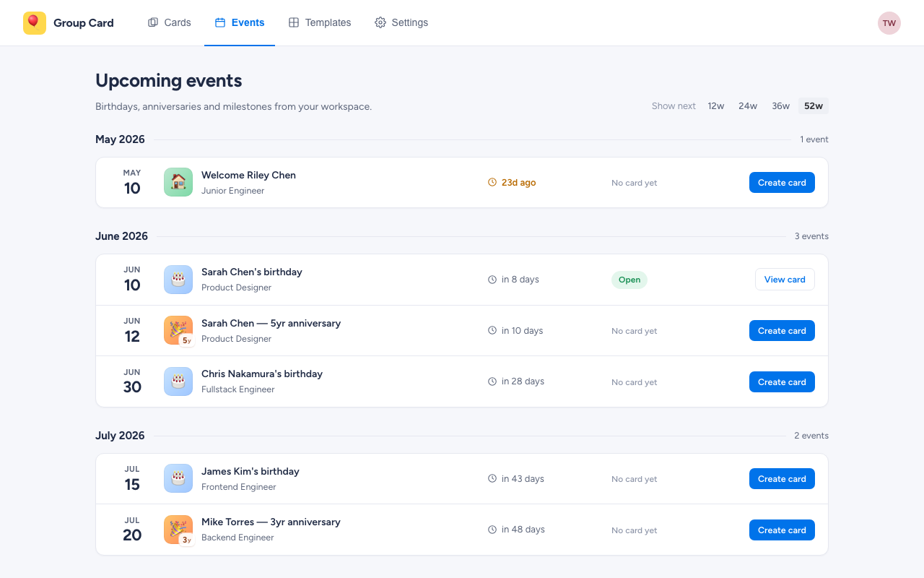Show next 12w of events
The image size is (924, 578).
[x=716, y=106]
